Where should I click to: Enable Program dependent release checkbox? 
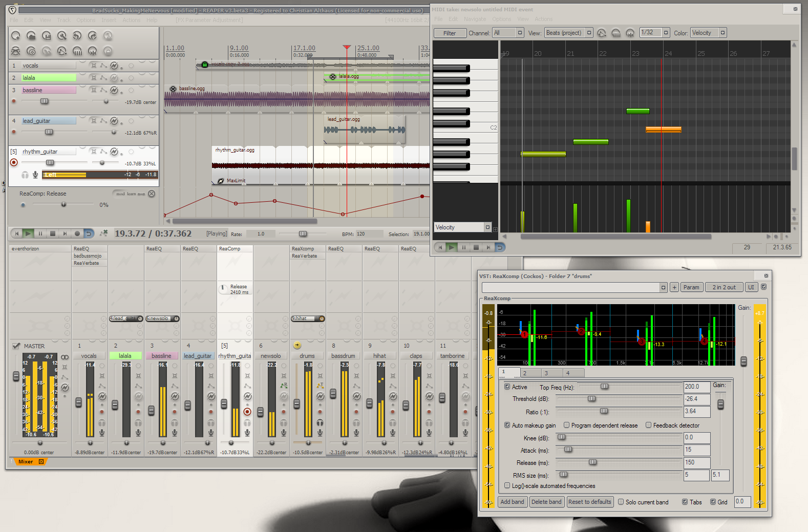pyautogui.click(x=567, y=425)
